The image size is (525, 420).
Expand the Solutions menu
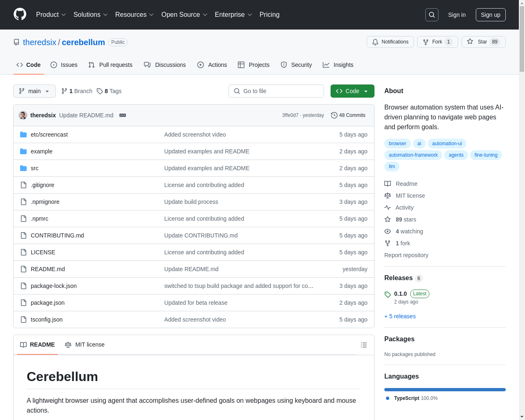pyautogui.click(x=91, y=14)
